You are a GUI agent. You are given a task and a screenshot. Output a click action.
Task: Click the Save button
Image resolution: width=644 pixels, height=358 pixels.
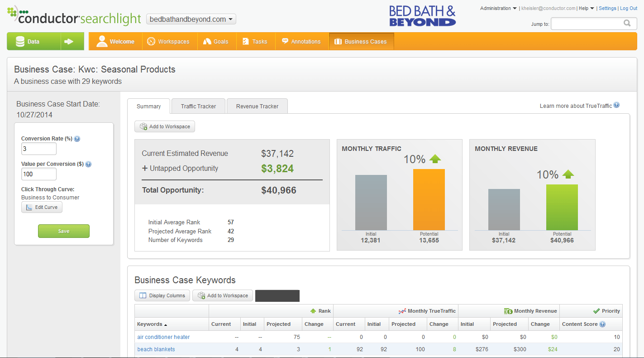click(x=64, y=231)
